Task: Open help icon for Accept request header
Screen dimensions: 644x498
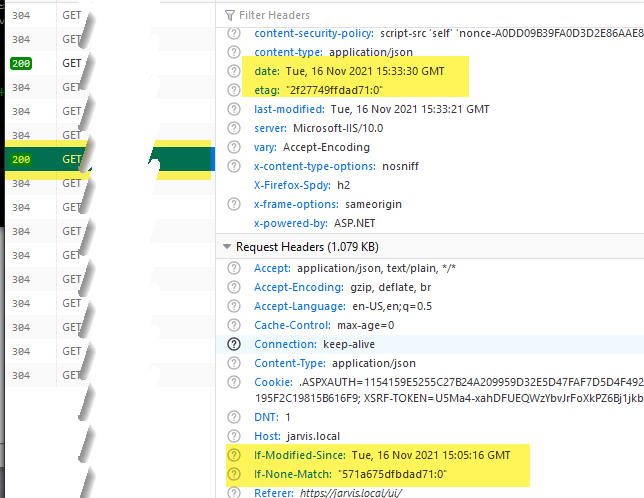Action: point(234,268)
